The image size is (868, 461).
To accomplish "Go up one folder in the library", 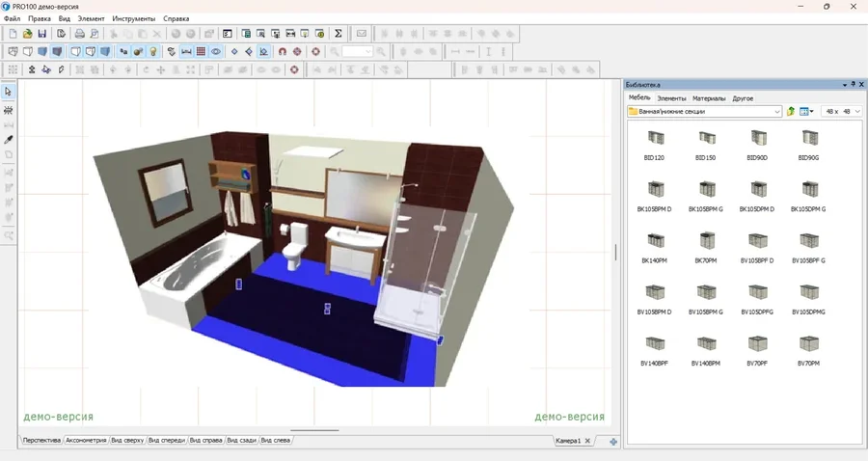I will (791, 112).
